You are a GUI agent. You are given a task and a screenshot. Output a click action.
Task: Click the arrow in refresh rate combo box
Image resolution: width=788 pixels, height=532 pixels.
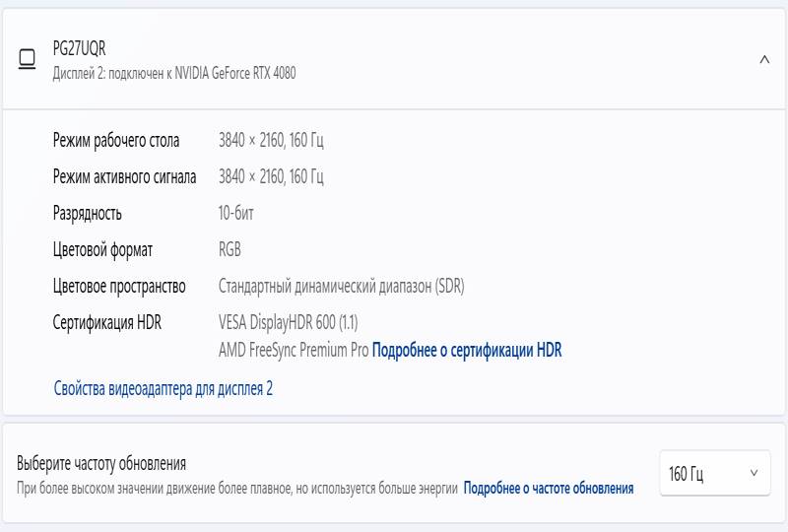pos(754,473)
